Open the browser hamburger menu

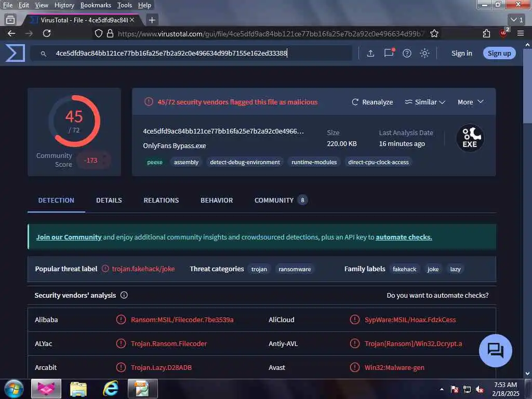(521, 33)
